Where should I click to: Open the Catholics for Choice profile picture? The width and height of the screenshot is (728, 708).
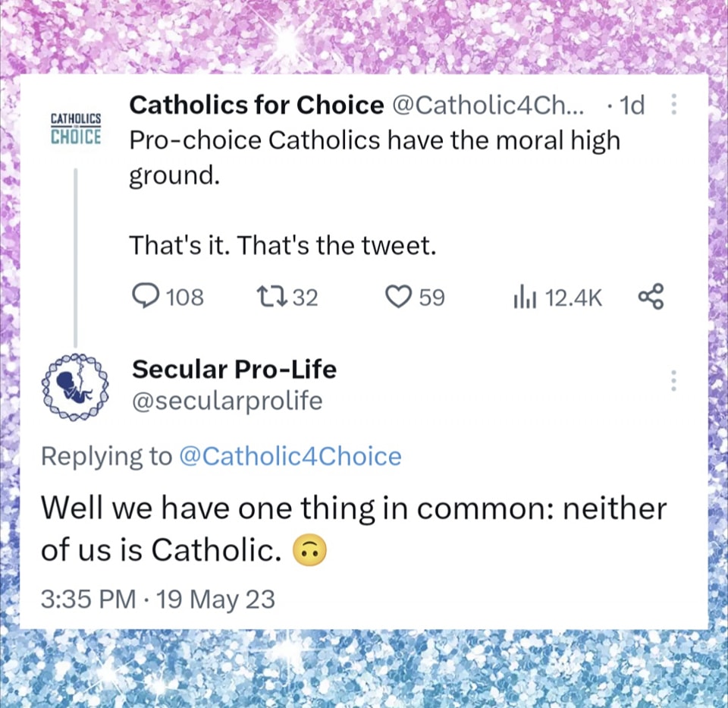click(x=75, y=128)
